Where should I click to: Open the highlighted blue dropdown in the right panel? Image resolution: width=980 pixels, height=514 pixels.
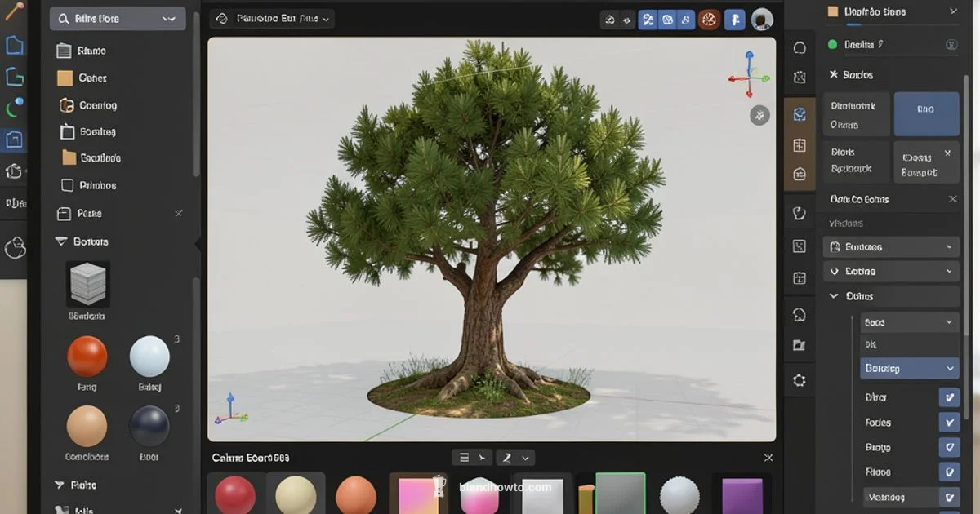coord(909,369)
